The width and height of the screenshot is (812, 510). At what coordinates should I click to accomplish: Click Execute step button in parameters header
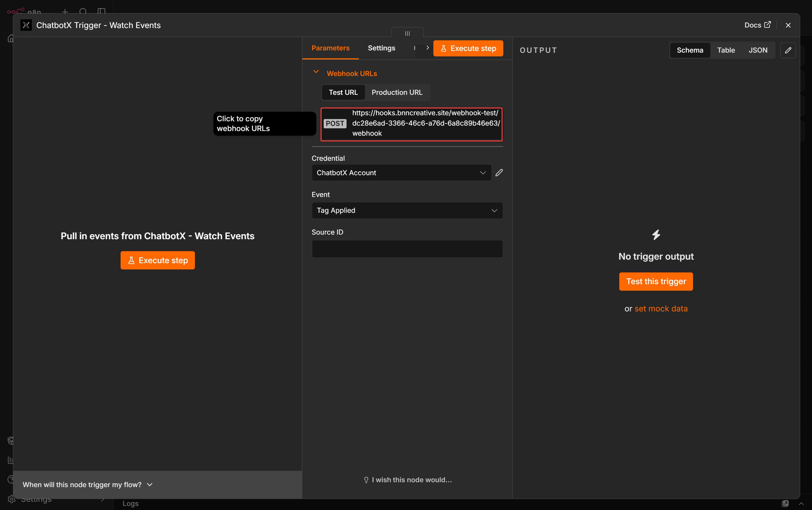[468, 48]
